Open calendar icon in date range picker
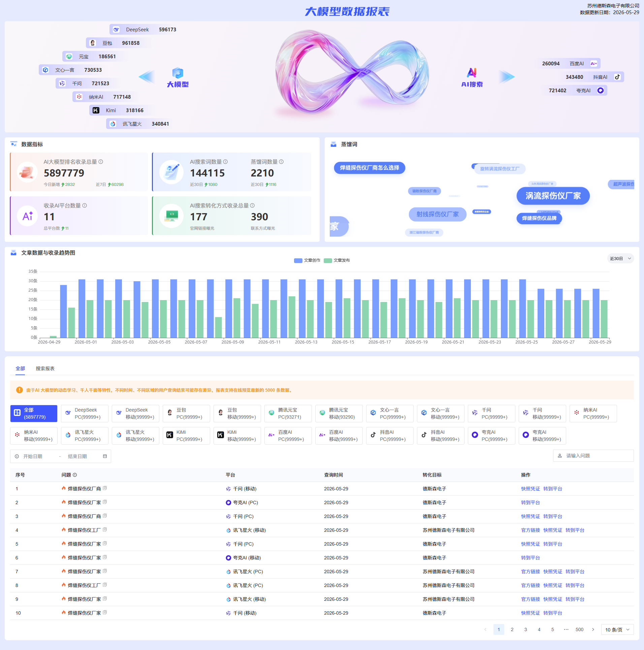The image size is (644, 650). [105, 456]
